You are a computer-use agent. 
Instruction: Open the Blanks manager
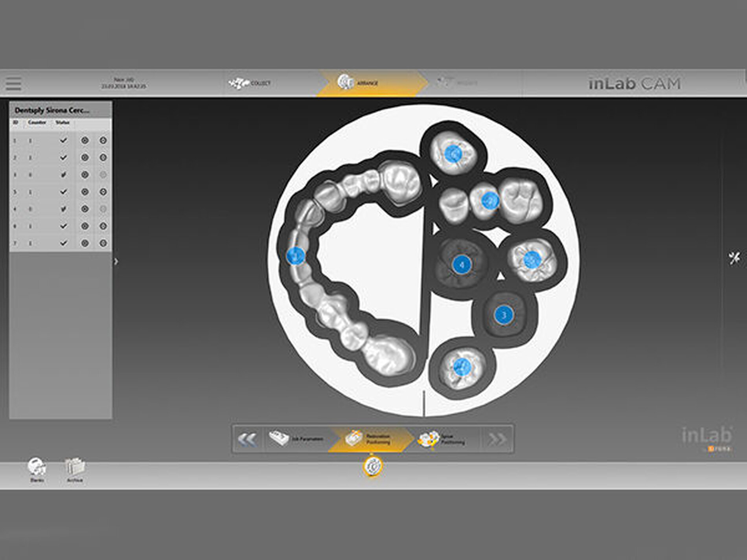pos(37,468)
